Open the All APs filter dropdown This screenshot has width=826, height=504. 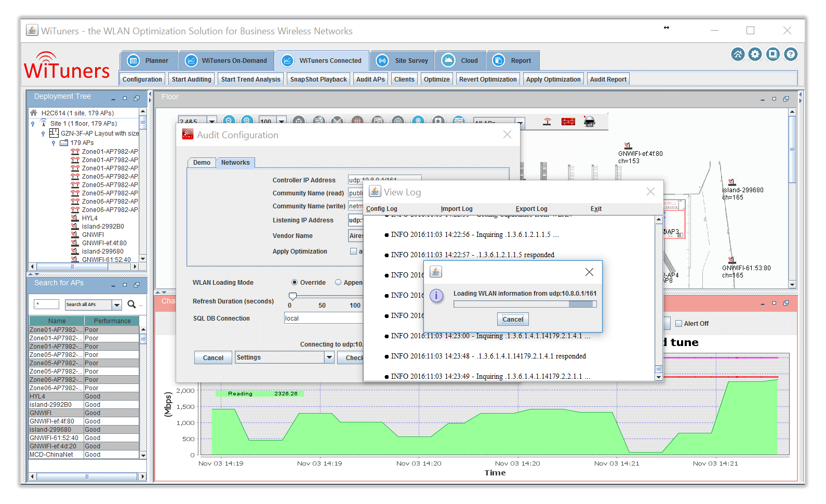point(520,123)
